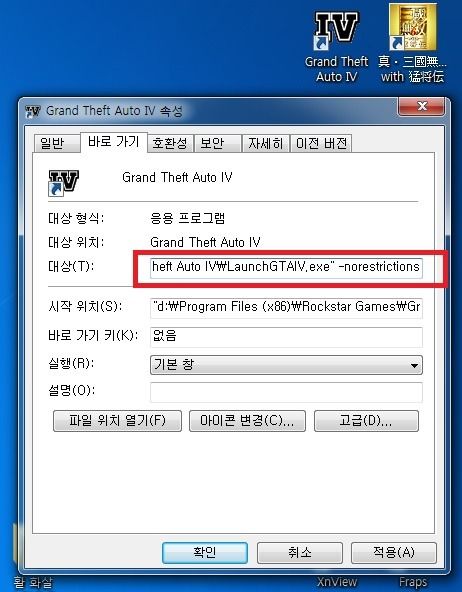
Task: Click the large IV shortcut icon in the properties tab
Action: coord(63,183)
